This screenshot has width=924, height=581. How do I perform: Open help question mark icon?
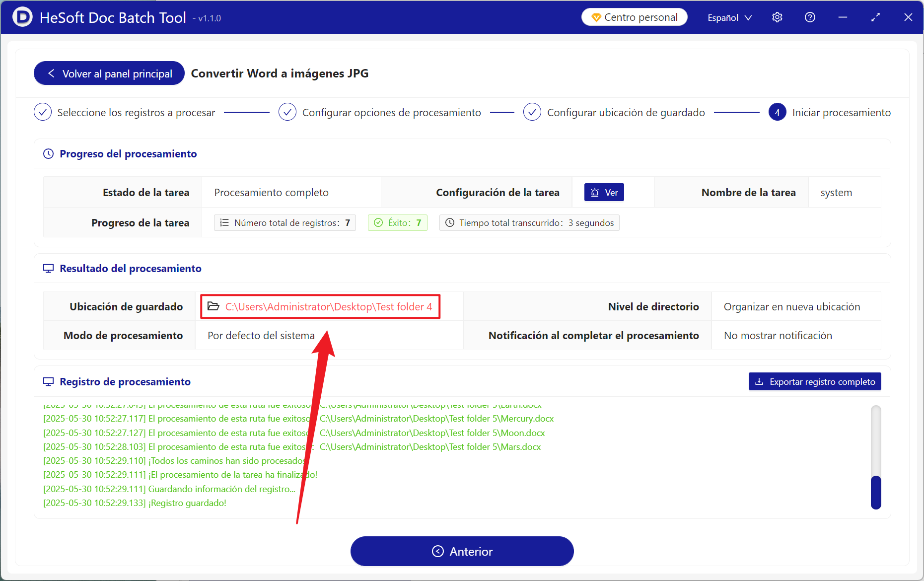[810, 17]
